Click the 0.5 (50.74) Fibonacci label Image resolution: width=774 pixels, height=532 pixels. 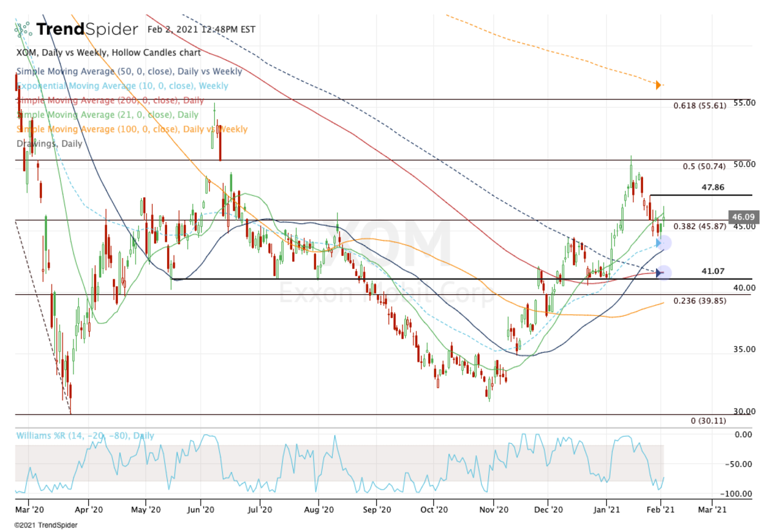point(704,166)
